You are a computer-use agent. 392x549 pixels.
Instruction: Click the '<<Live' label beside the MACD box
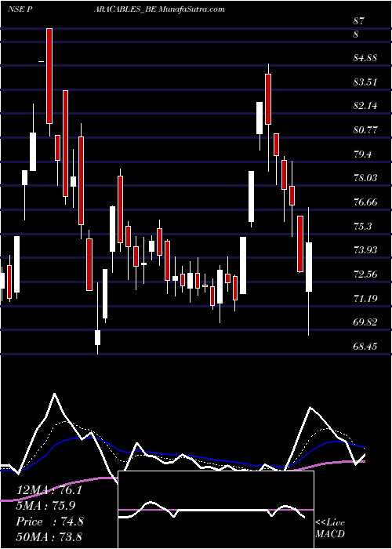[330, 523]
